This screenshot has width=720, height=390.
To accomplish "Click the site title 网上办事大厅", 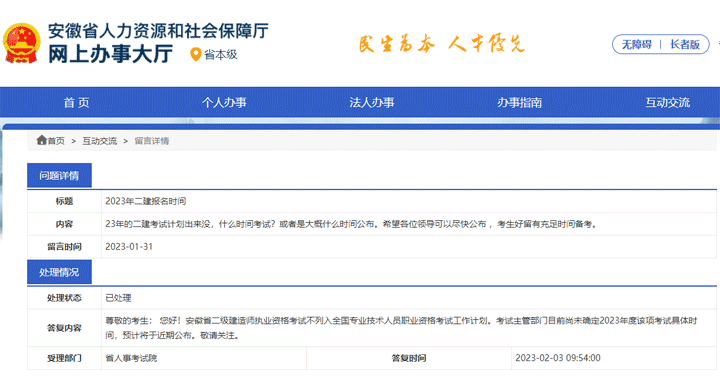I will click(111, 54).
